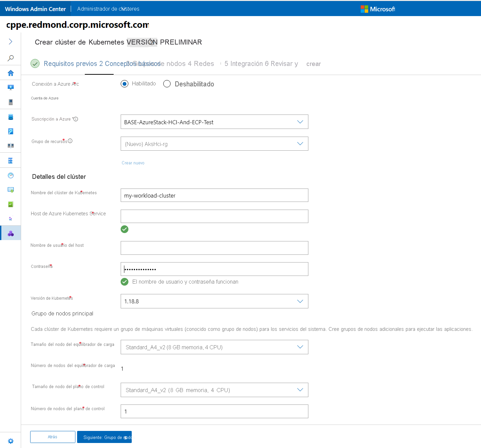Open the paired gray servers icon
Screen dimensions: 481x448
(x=11, y=146)
